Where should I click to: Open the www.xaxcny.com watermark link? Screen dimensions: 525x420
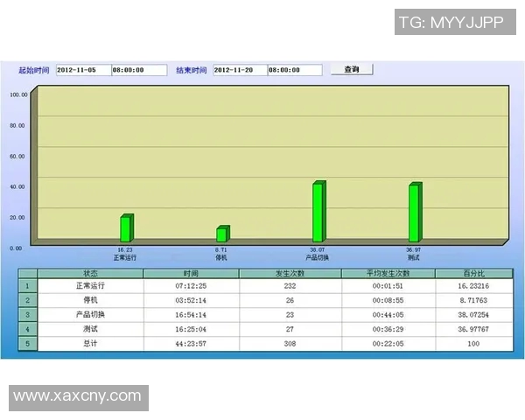coord(77,396)
